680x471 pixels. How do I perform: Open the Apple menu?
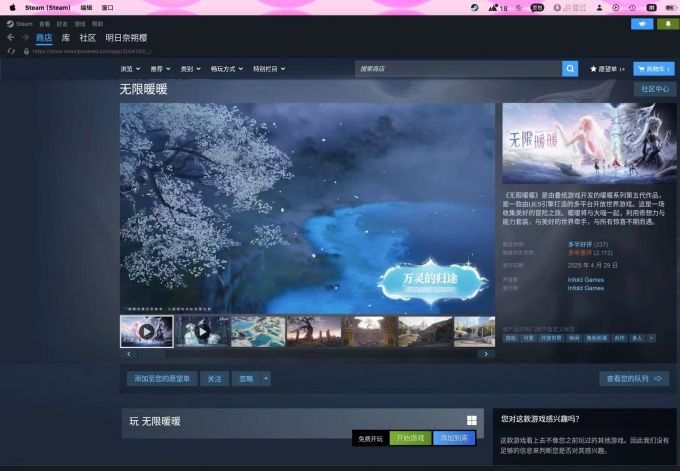pos(13,7)
